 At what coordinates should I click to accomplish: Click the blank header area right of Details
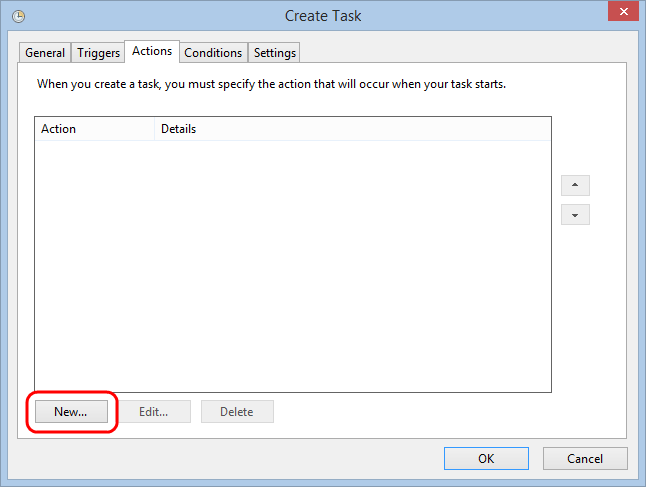click(x=400, y=129)
